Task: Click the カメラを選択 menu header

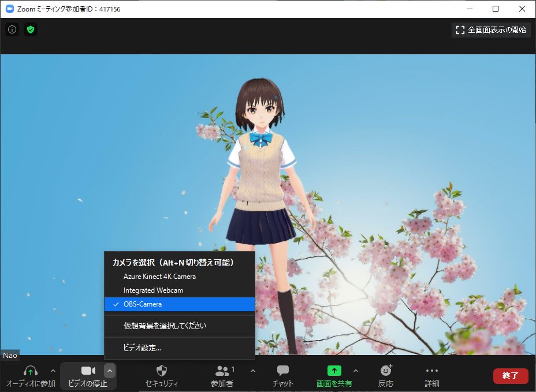Action: tap(173, 263)
